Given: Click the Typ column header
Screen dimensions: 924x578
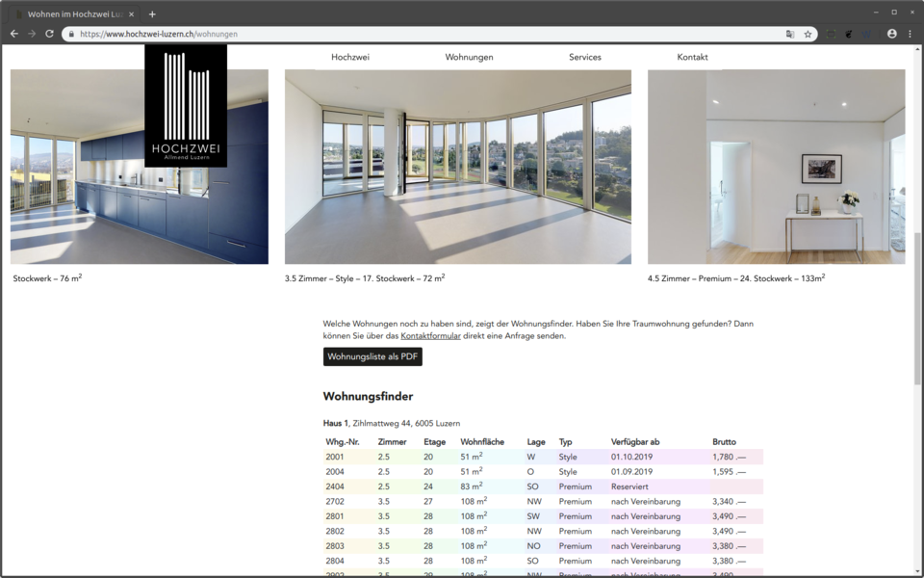Looking at the screenshot, I should coord(566,442).
